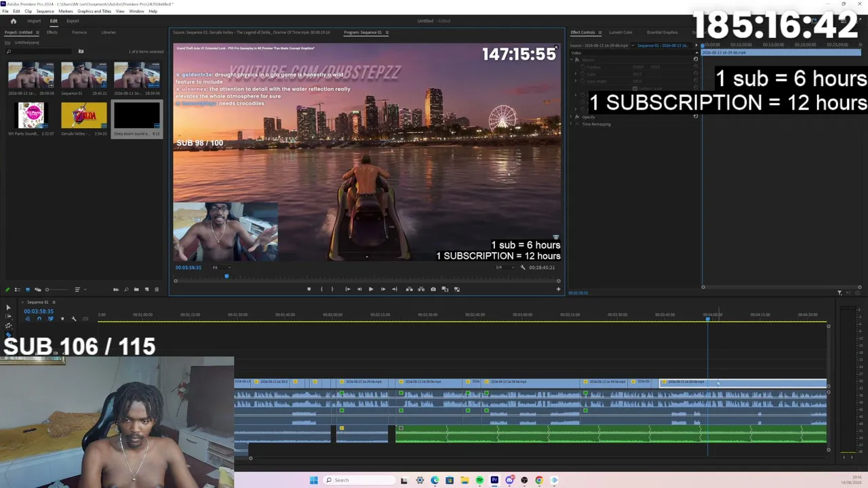Go to the Premiere Home screen
Image resolution: width=868 pixels, height=488 pixels.
13,21
